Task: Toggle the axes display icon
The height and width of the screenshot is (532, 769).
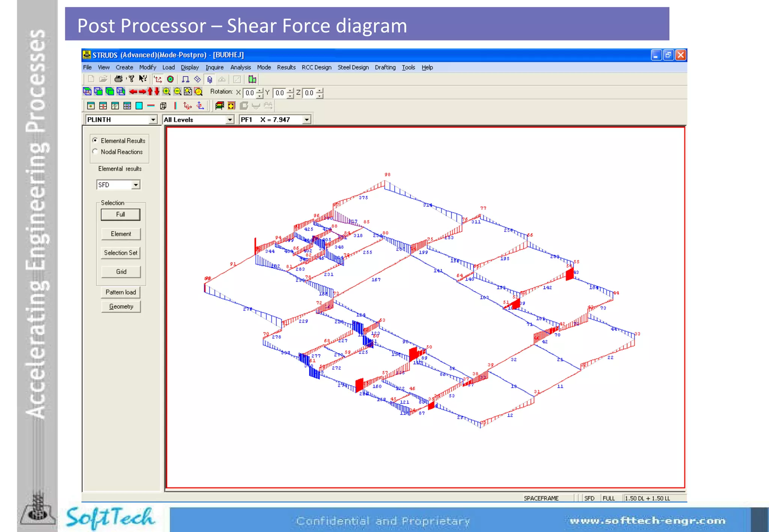Action: click(x=158, y=79)
